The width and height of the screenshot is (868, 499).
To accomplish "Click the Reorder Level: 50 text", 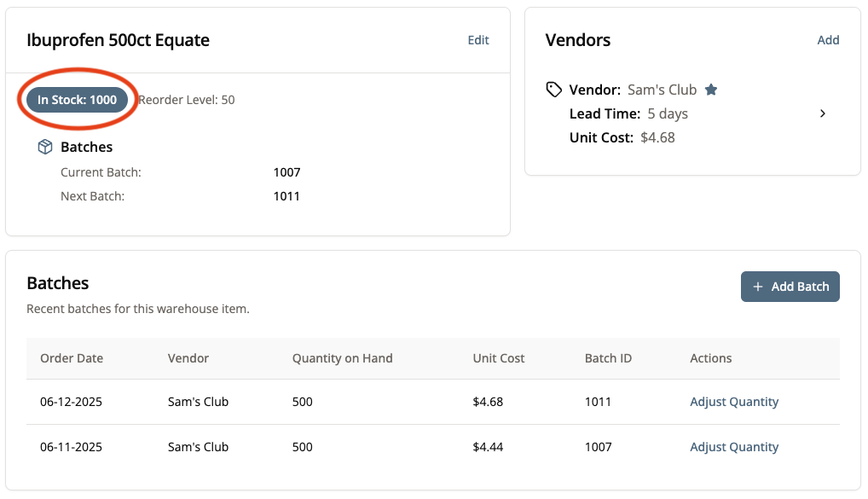I will click(187, 100).
